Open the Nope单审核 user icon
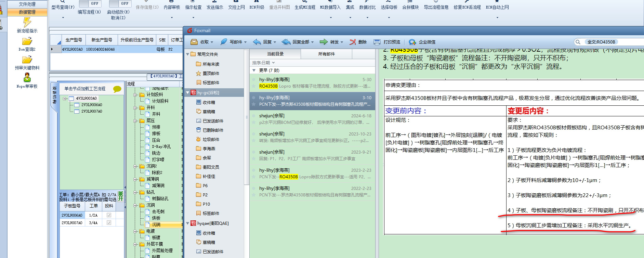Screen dimensions: 644x258 click(x=27, y=78)
